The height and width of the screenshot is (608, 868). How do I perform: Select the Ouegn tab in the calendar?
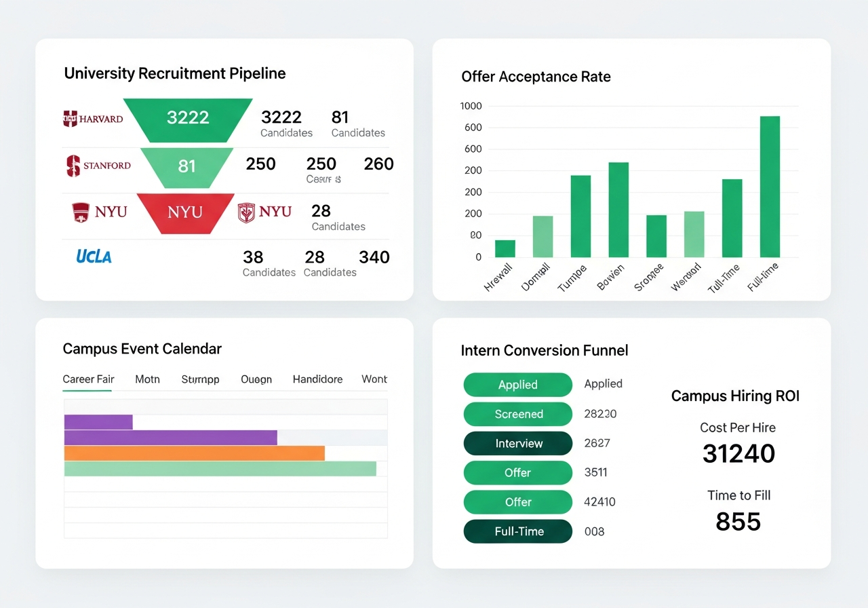[x=256, y=379]
